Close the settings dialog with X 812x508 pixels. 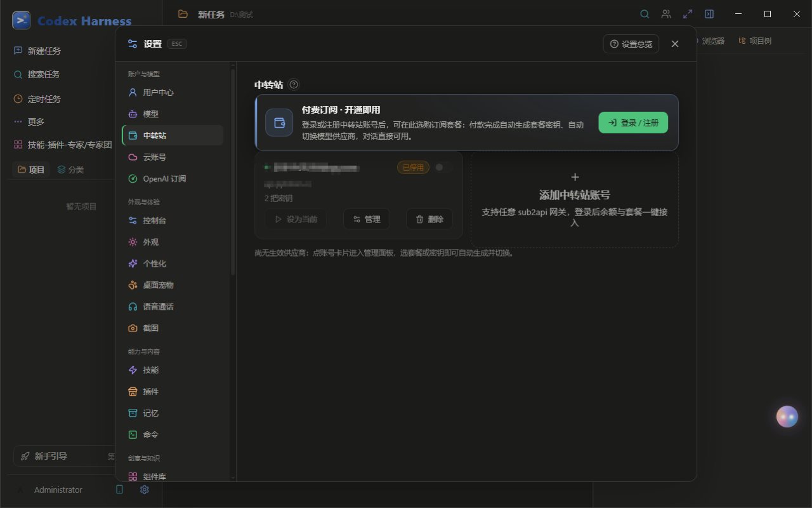pos(675,44)
